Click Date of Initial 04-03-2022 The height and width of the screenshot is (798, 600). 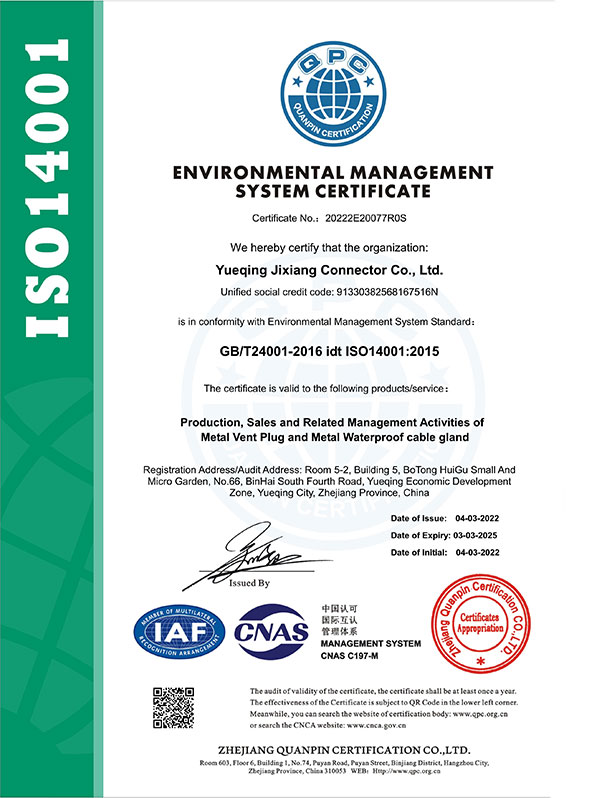point(445,553)
